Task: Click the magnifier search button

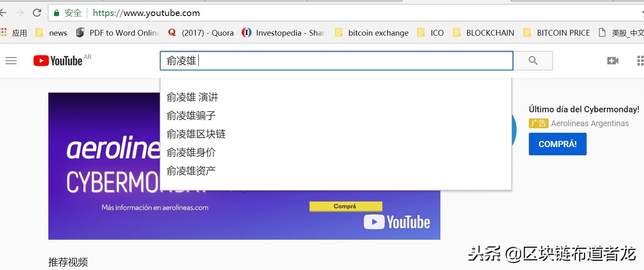Action: click(533, 61)
